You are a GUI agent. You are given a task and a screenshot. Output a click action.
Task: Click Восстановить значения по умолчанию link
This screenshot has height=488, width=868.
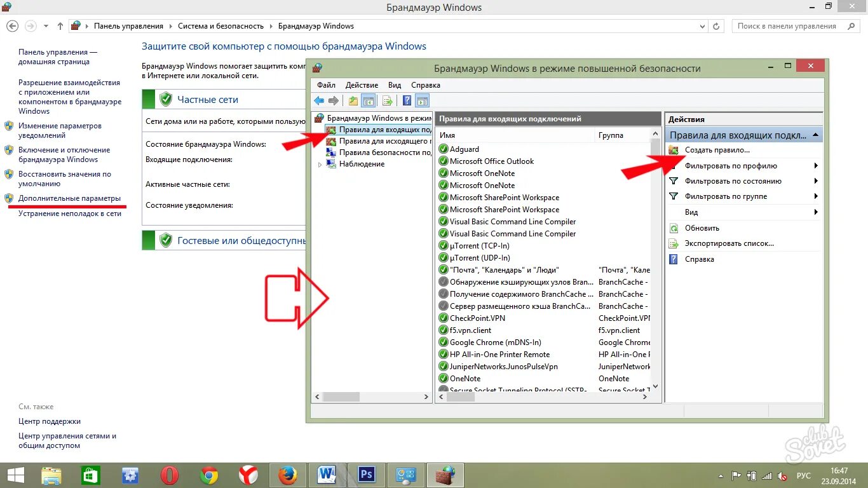pos(65,179)
